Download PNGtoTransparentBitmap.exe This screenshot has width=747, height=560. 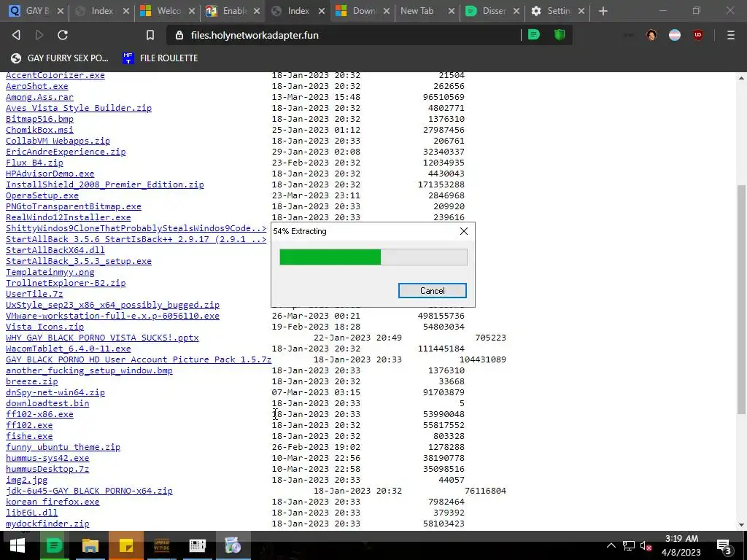click(74, 206)
